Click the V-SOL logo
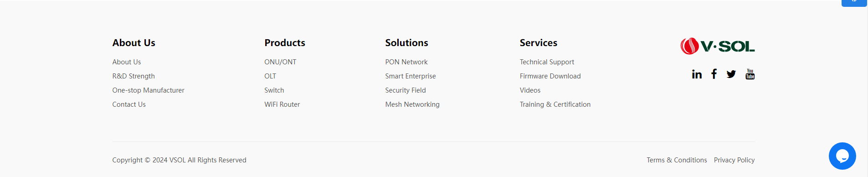This screenshot has height=177, width=868. click(718, 46)
